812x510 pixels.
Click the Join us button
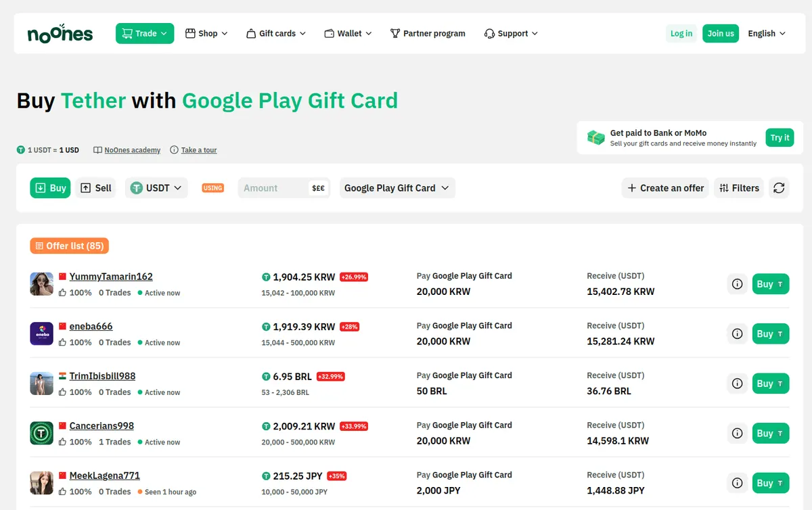pos(721,33)
